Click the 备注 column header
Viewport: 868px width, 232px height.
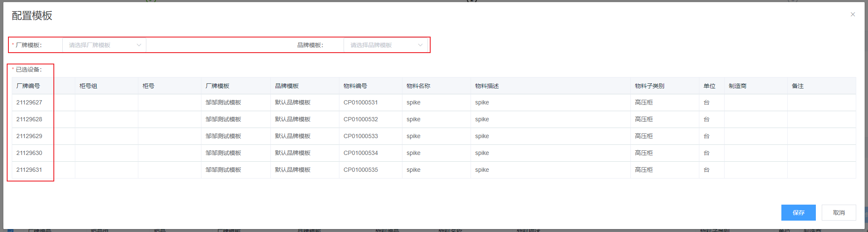tap(798, 86)
